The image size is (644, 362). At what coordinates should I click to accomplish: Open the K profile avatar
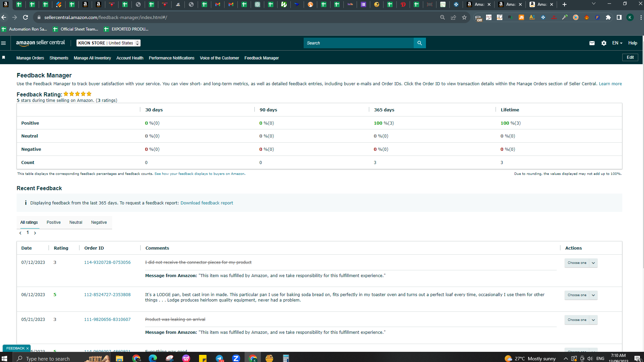coord(630,17)
